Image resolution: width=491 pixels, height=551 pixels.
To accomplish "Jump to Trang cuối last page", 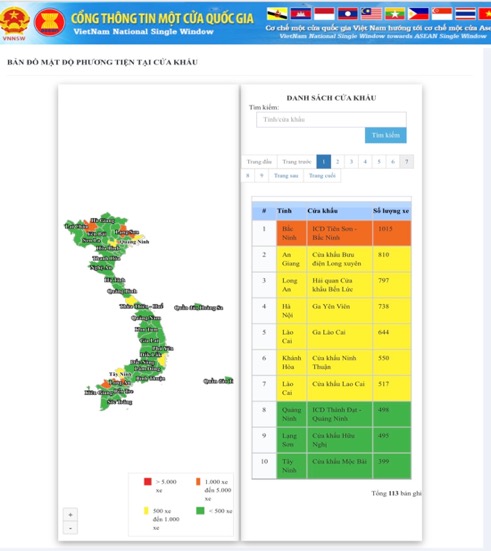I will [322, 176].
